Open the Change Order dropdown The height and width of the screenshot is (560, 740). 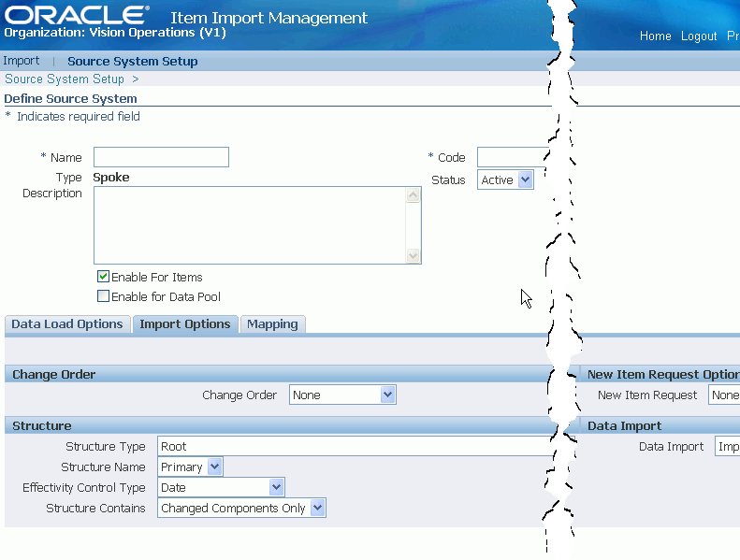tap(342, 395)
